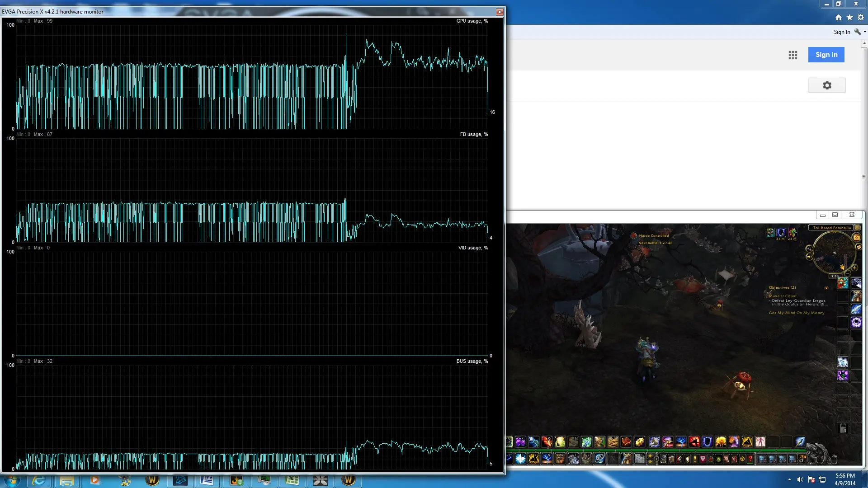Viewport: 868px width, 488px height.
Task: Click the buff icon showing 23 m
Action: pos(793,232)
